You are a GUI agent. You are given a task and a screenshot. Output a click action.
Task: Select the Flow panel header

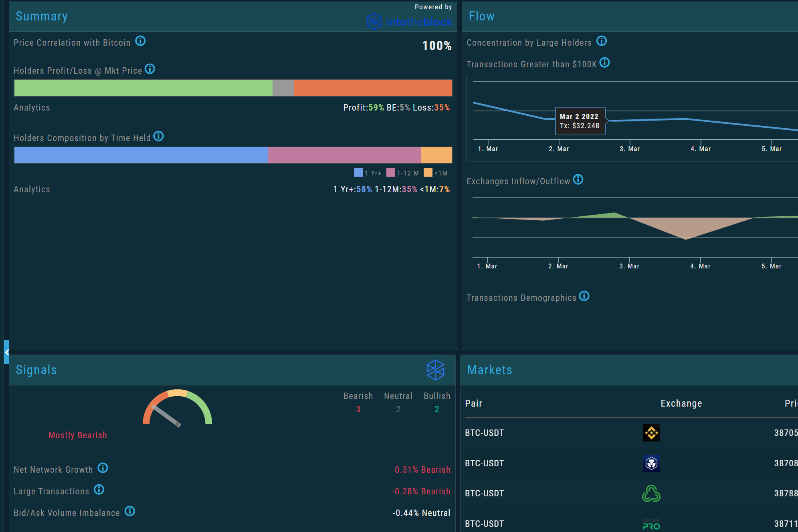[x=482, y=16]
